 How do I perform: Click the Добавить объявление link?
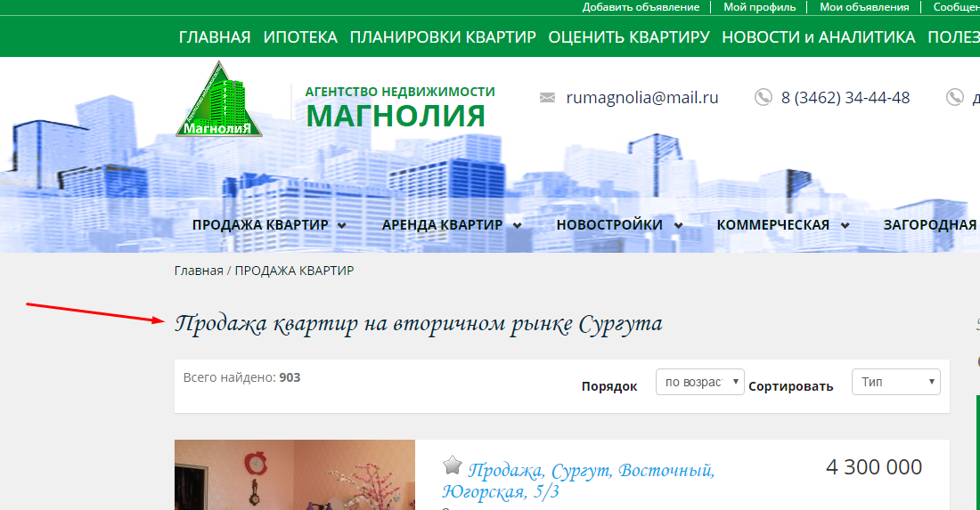click(x=641, y=7)
